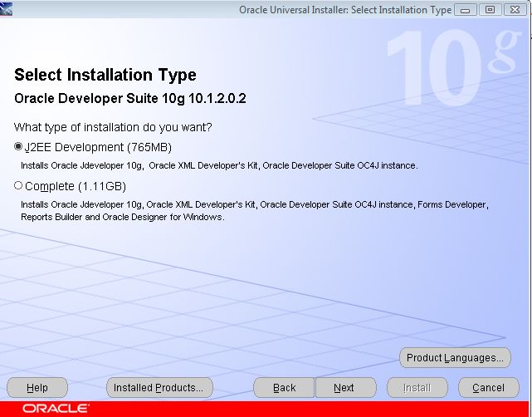
Task: Click the greyed-out Install button
Action: (417, 388)
